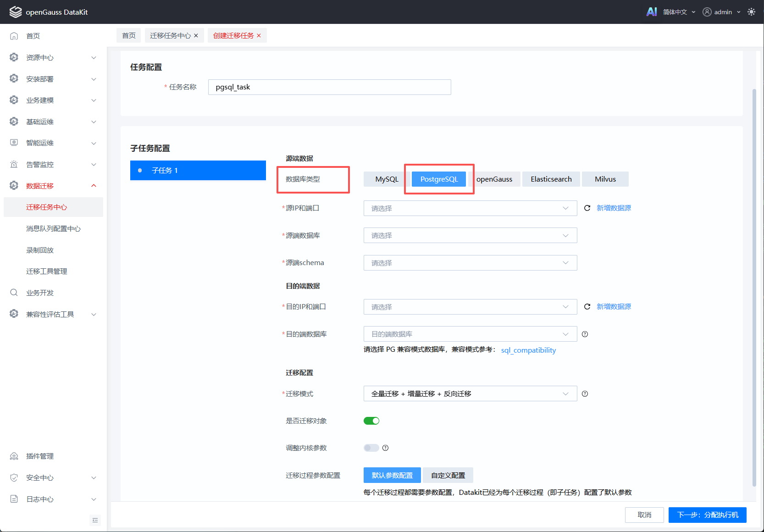Screen dimensions: 764x532
Task: Click the openGauss DataKit logo icon
Action: (x=16, y=12)
